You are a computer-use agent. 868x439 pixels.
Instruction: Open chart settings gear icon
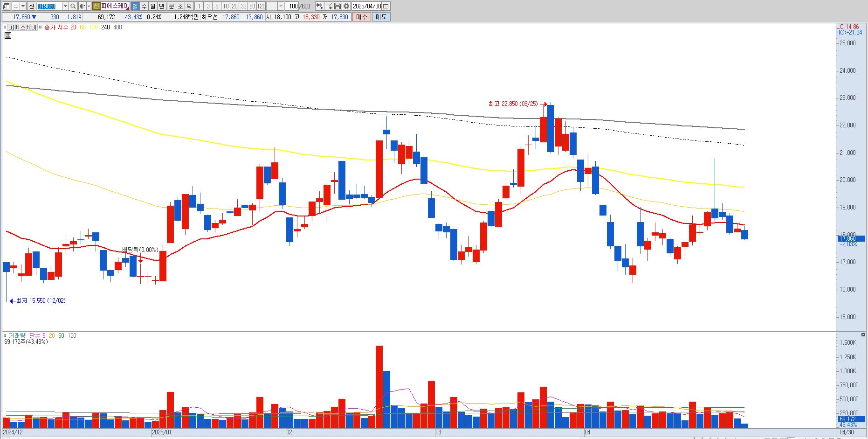pyautogui.click(x=346, y=6)
